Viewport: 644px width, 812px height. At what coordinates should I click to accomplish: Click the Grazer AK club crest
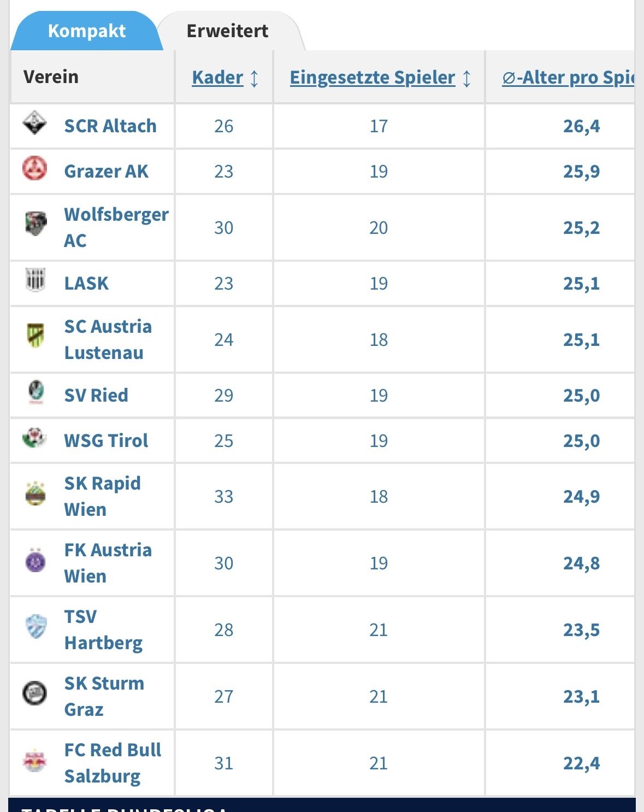click(34, 169)
